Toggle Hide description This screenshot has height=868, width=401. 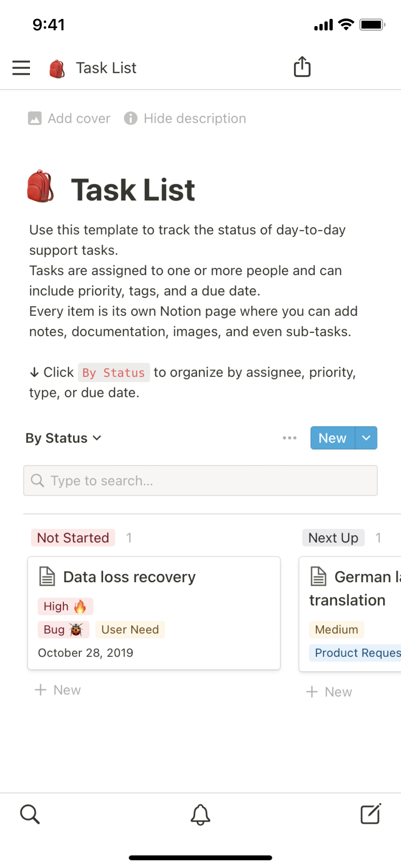point(185,118)
